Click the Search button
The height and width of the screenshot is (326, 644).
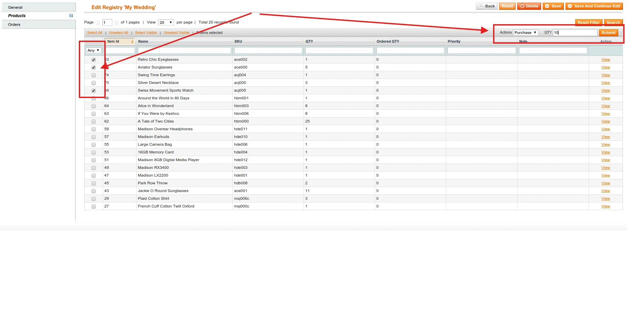(613, 22)
